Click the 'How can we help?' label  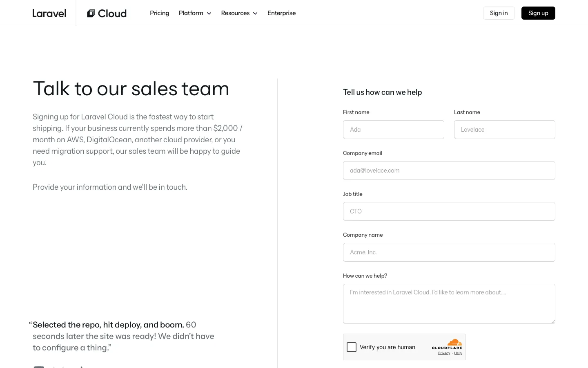tap(365, 276)
